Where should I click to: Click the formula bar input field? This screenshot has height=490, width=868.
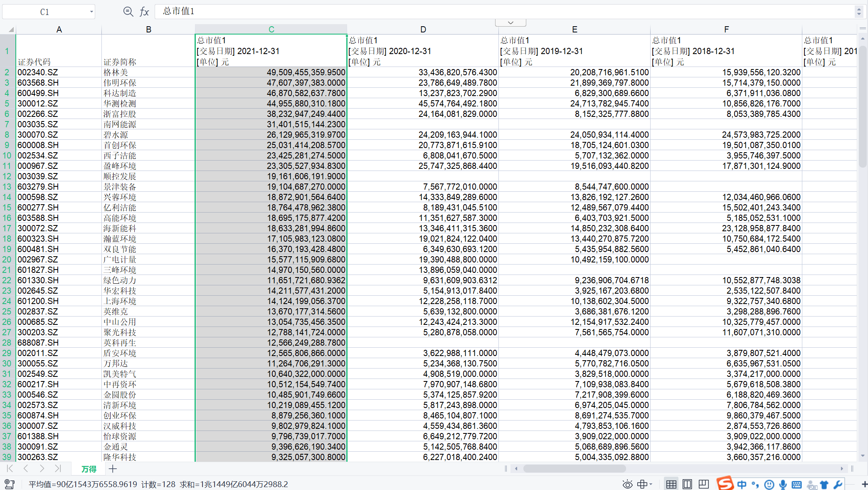(499, 11)
